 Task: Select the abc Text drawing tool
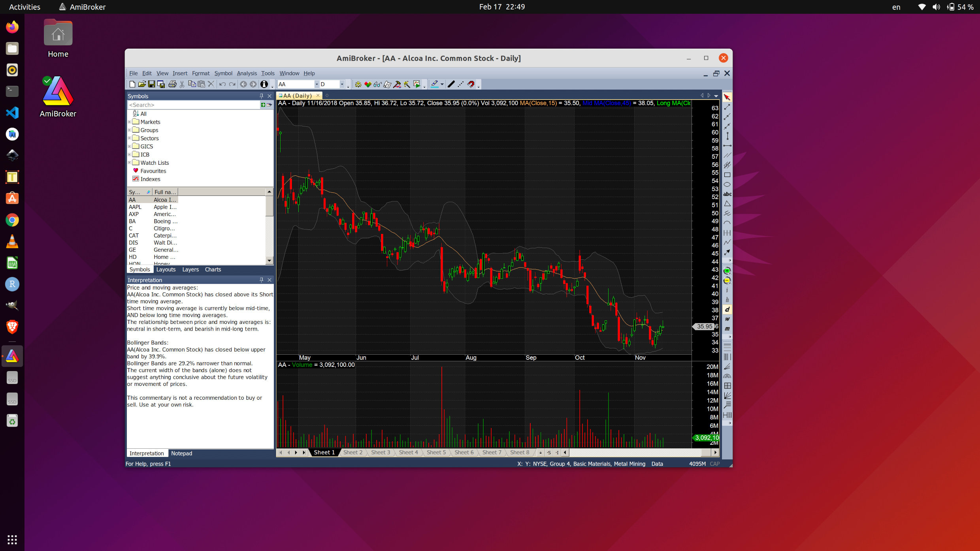tap(727, 194)
